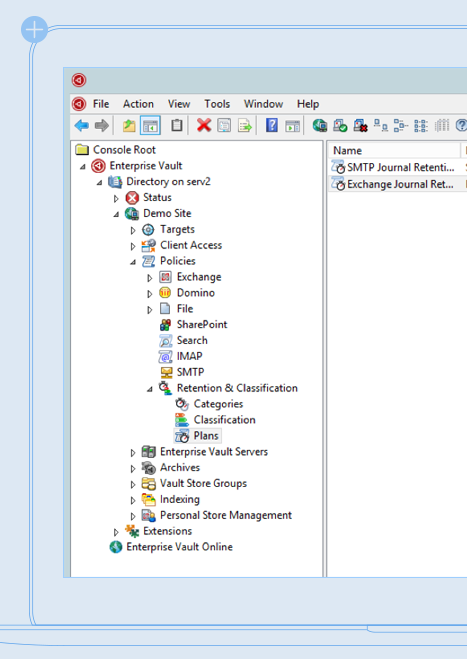Click the toolbar icon with green check

point(340,125)
